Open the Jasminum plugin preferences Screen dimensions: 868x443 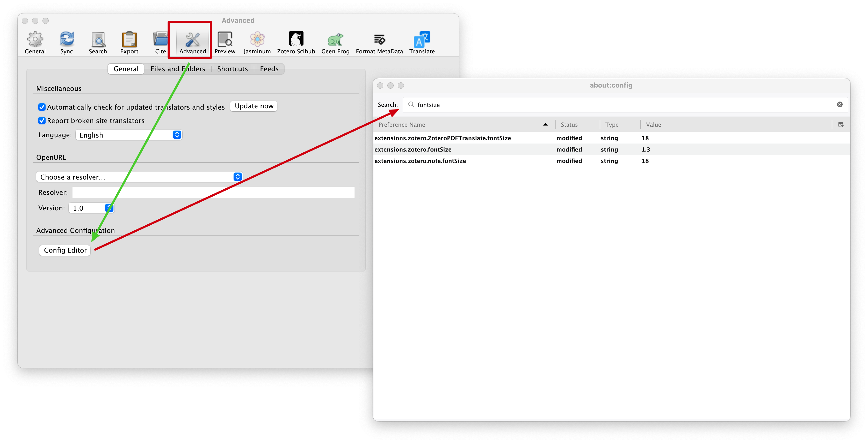tap(257, 43)
